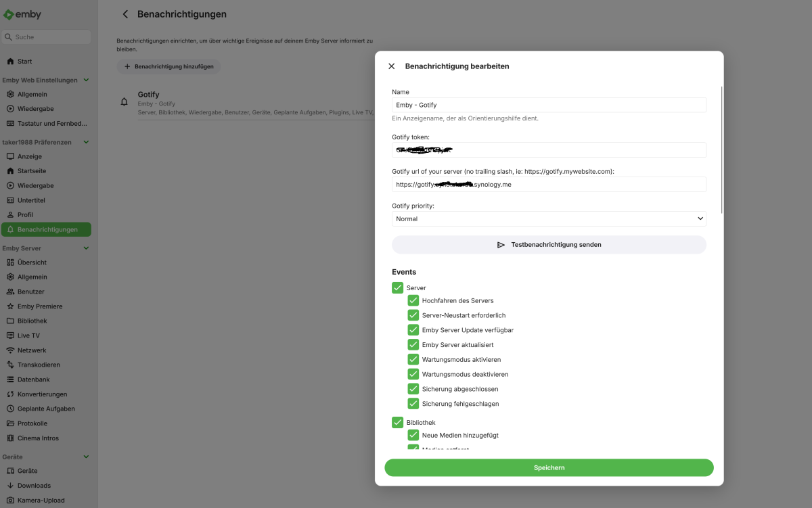812x508 pixels.
Task: Toggle Hochfahren des Servers checkbox
Action: (413, 300)
